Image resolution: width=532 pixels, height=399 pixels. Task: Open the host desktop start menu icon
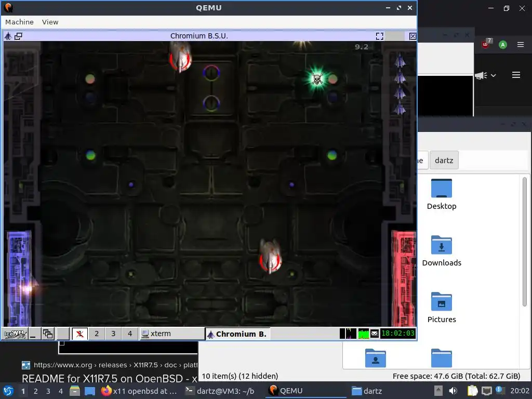[8, 391]
